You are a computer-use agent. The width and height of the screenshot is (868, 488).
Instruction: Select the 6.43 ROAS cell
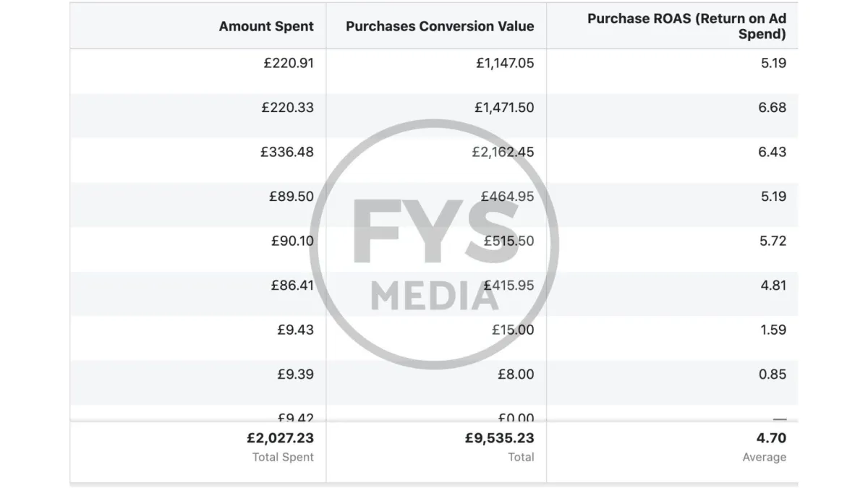pos(773,153)
